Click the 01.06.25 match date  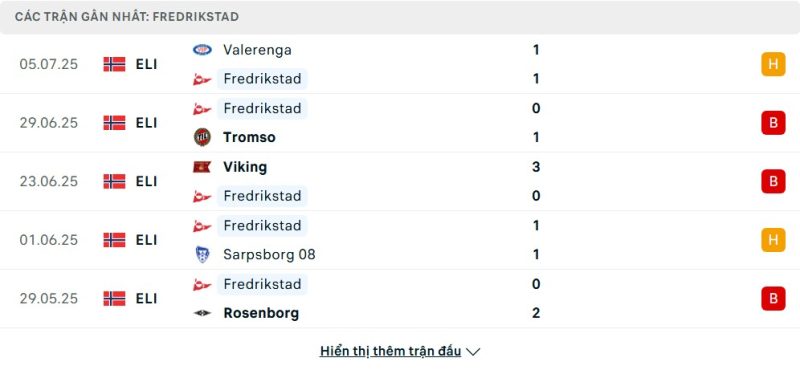pyautogui.click(x=49, y=240)
